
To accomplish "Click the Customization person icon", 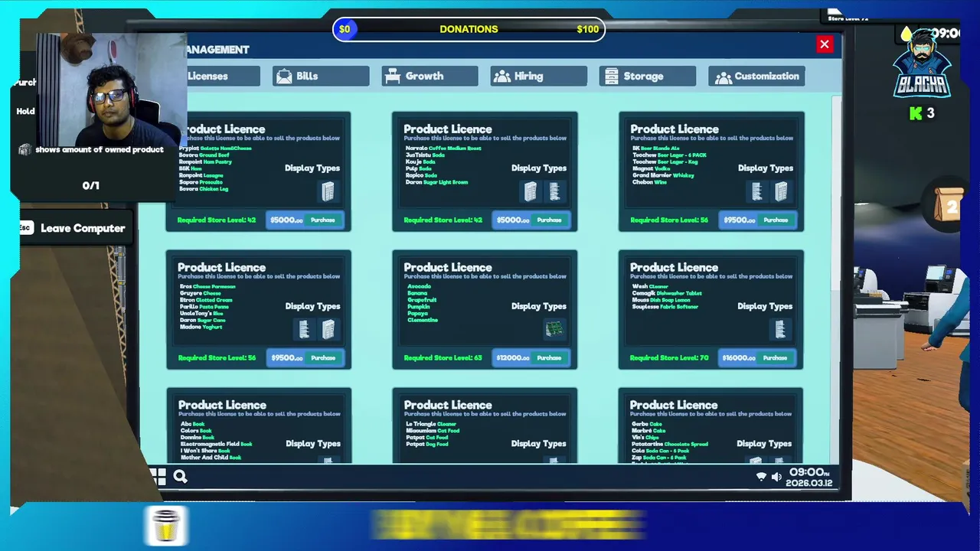I will pyautogui.click(x=724, y=77).
